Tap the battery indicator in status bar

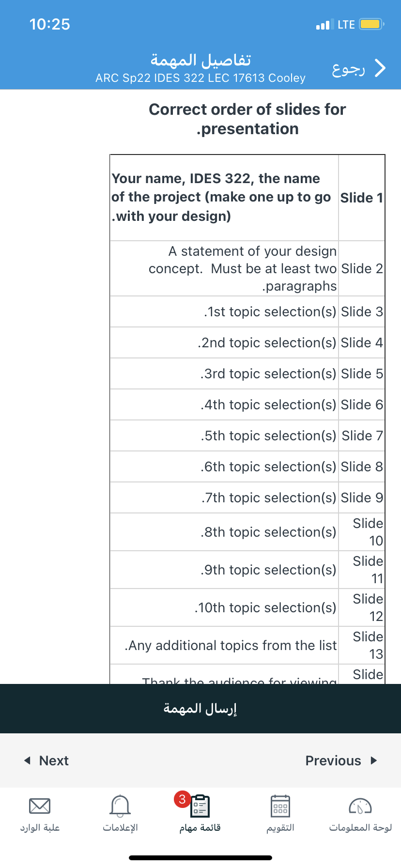(371, 24)
